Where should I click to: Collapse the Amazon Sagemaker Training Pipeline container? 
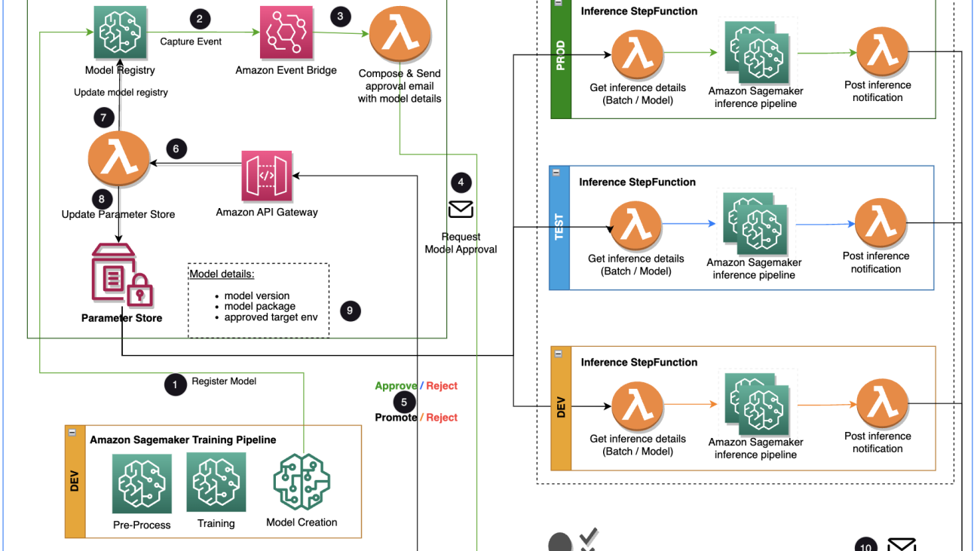click(72, 432)
